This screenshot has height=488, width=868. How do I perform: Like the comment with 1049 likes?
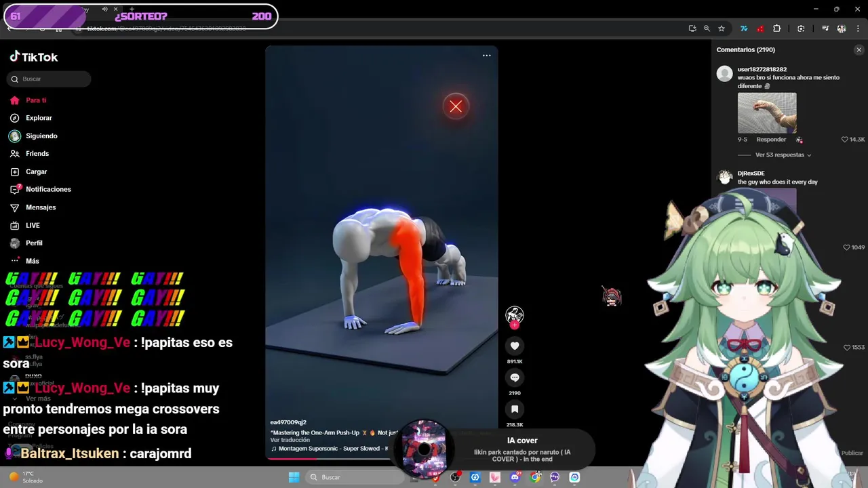[x=846, y=247]
